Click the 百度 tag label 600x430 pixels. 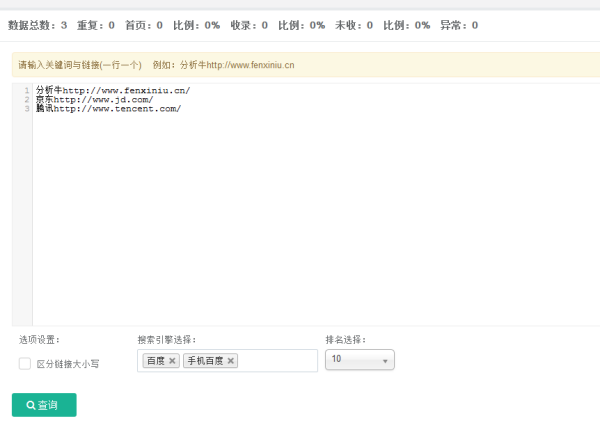[x=156, y=360]
